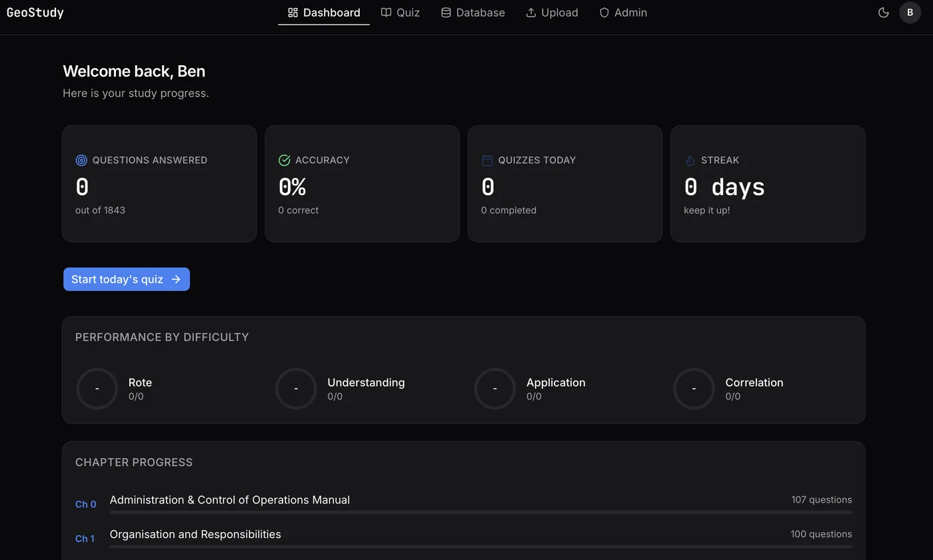Viewport: 933px width, 560px height.
Task: Select the Ch 0 chapter label
Action: pos(85,504)
